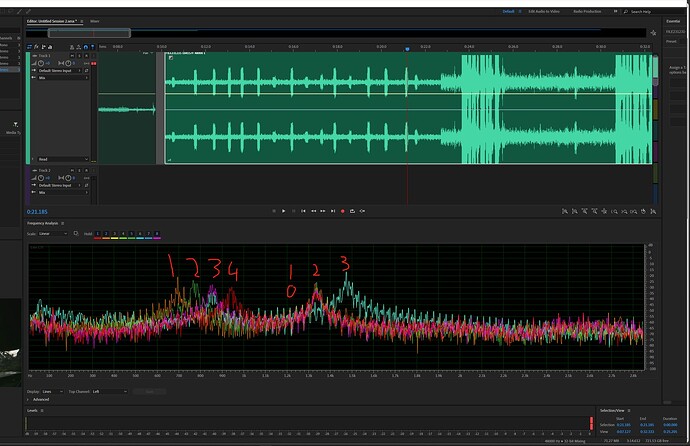The width and height of the screenshot is (690, 446).
Task: Click Track 2 volume knob
Action: pyautogui.click(x=41, y=178)
